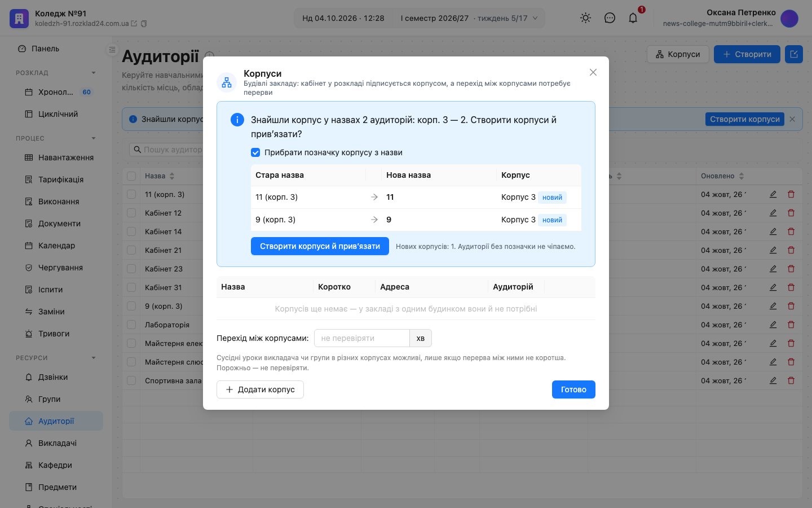Collapse the РОЗКЛАД sidebar section
This screenshot has height=508, width=812.
(94, 73)
